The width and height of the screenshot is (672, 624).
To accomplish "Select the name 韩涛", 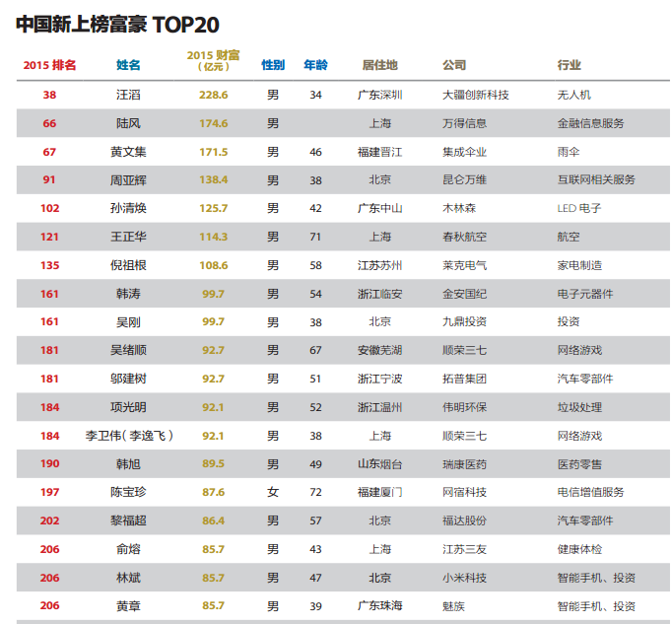I will tap(128, 294).
